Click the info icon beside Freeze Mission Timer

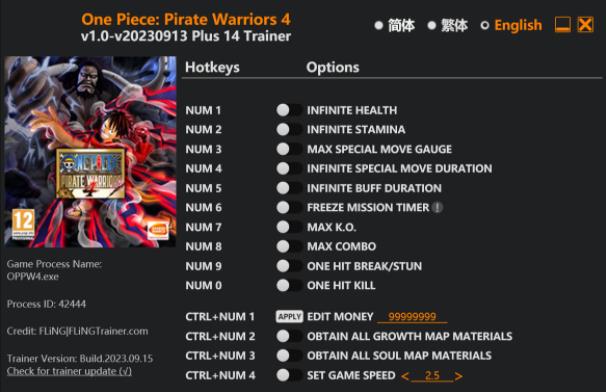(x=437, y=208)
